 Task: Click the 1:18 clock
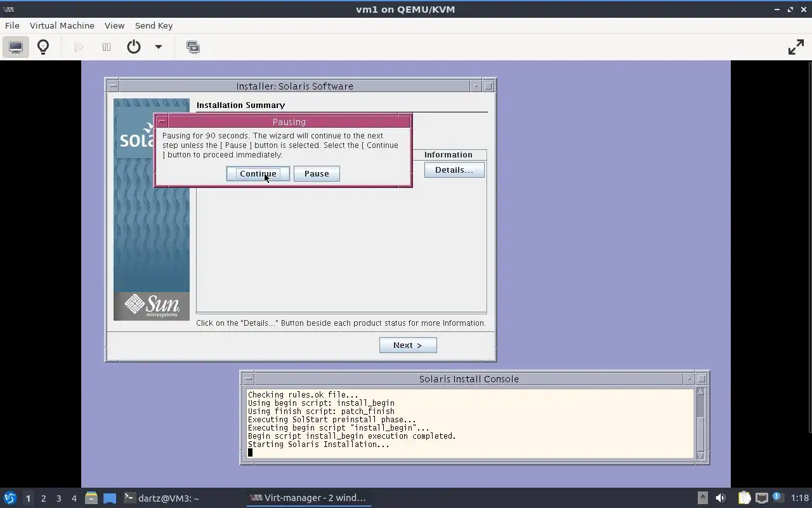coord(800,498)
